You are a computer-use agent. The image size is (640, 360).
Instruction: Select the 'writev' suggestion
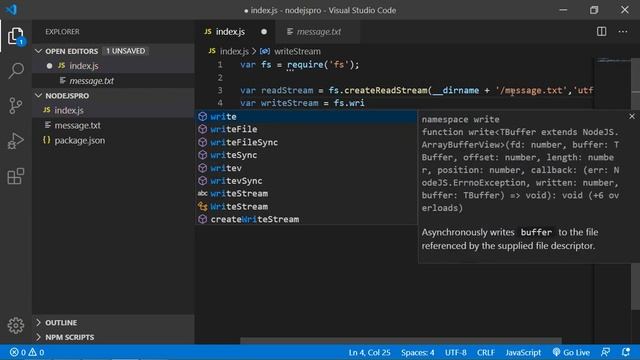[306, 168]
